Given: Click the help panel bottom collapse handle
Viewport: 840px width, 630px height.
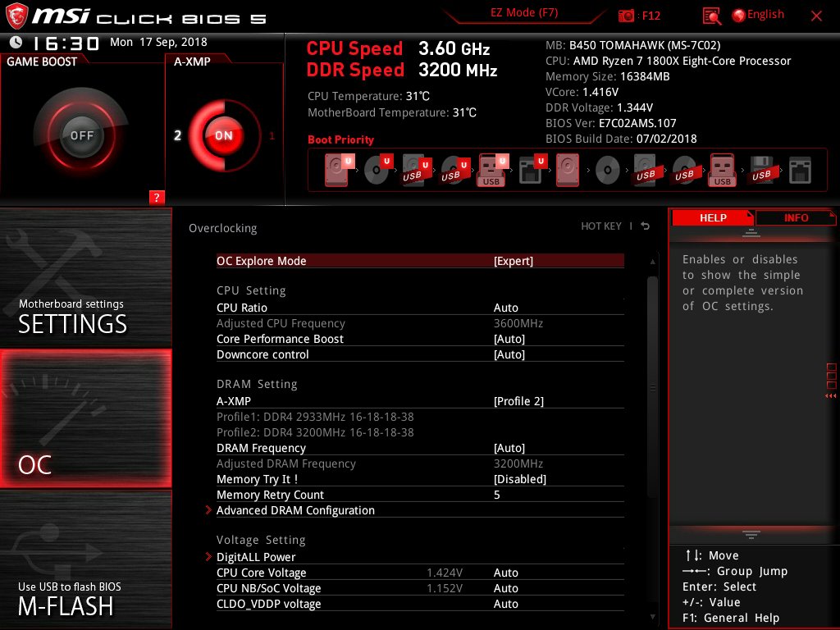Looking at the screenshot, I should click(751, 534).
